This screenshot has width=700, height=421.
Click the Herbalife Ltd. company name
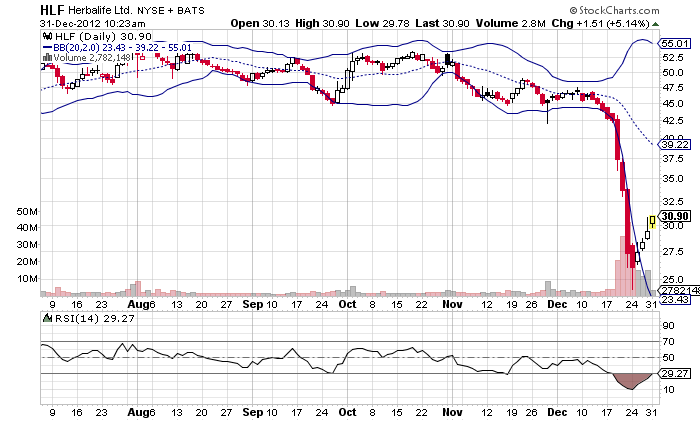(100, 10)
